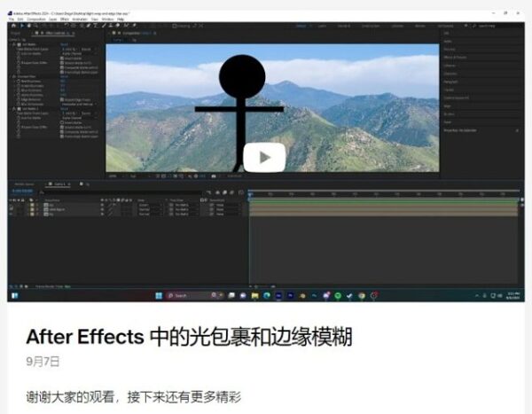532x414 pixels.
Task: Toggle Invert Matte in Set Matte 2
Action: click(x=62, y=122)
